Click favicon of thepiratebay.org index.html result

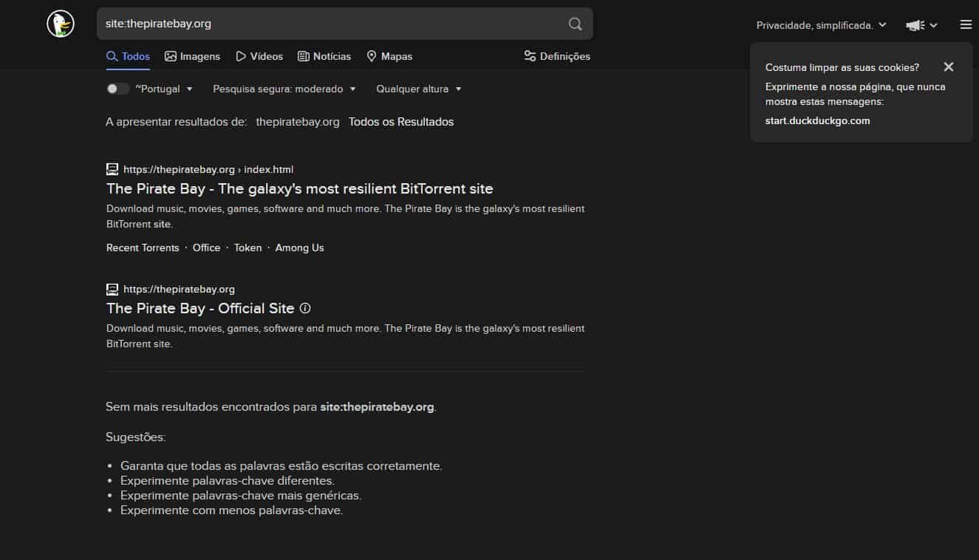click(x=112, y=169)
